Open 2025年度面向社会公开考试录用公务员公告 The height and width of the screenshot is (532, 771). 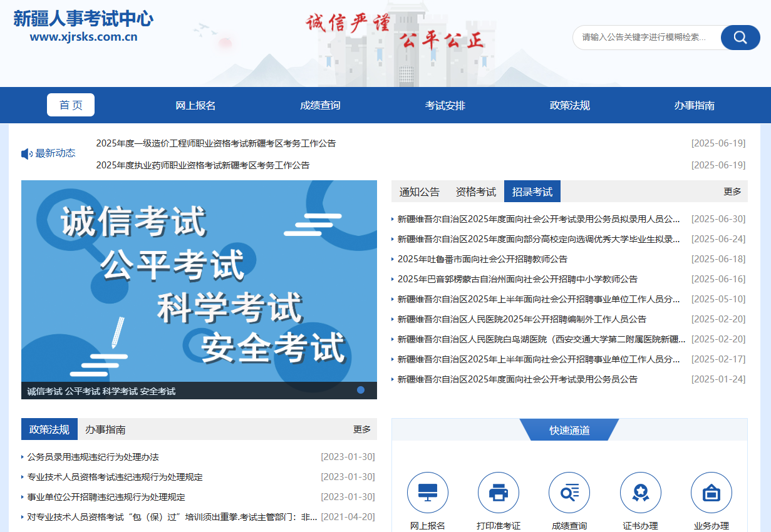point(517,379)
